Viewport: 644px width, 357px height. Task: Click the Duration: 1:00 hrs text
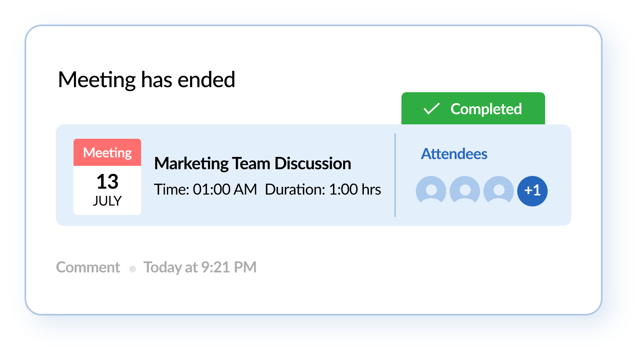[323, 189]
